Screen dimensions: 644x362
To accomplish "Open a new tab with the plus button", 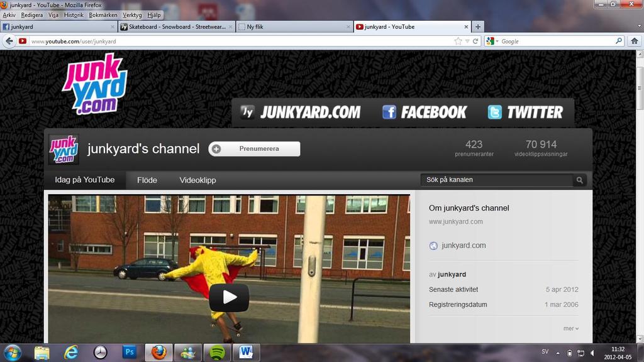I will tap(478, 26).
